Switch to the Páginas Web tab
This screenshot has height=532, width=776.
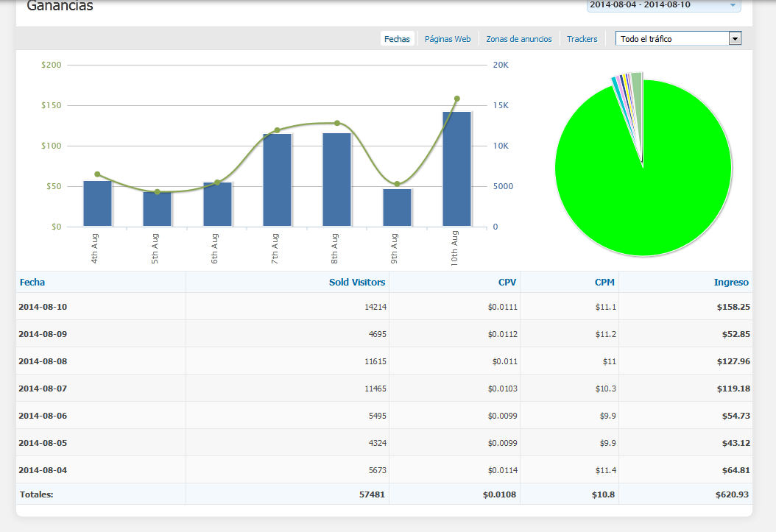[448, 38]
